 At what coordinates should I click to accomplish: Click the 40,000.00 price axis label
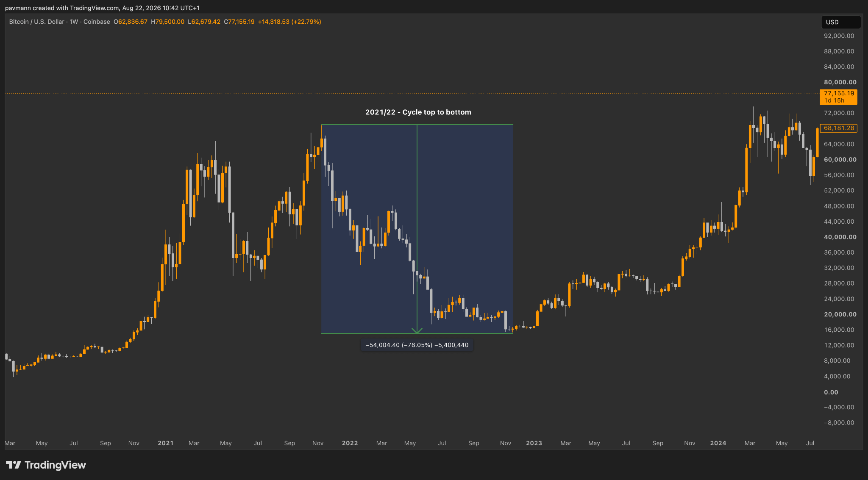pyautogui.click(x=840, y=237)
